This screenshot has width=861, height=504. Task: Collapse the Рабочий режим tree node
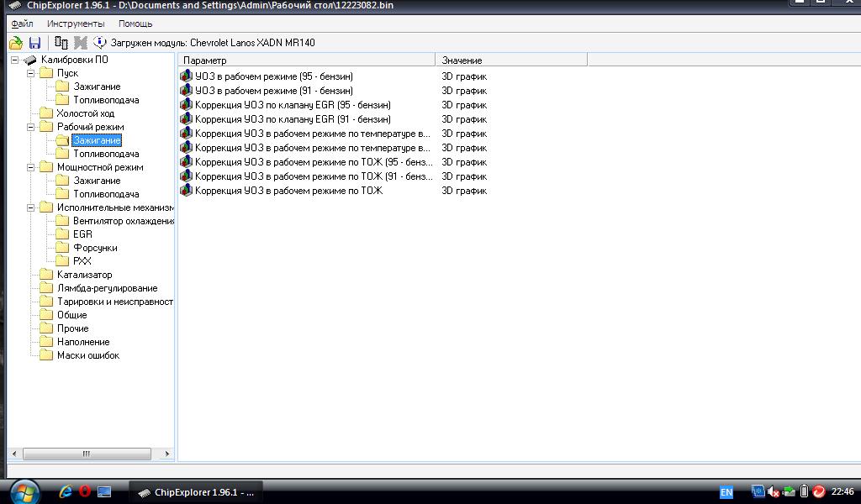click(x=31, y=127)
